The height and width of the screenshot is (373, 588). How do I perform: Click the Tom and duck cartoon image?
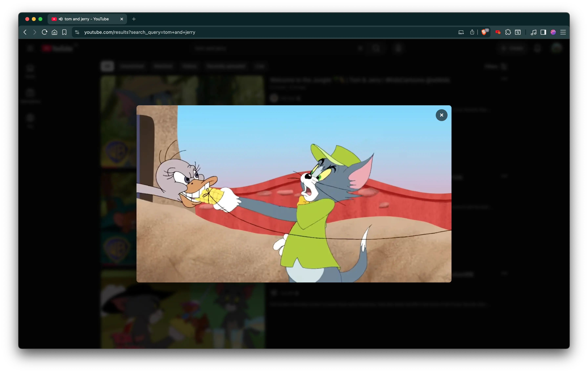tap(294, 194)
